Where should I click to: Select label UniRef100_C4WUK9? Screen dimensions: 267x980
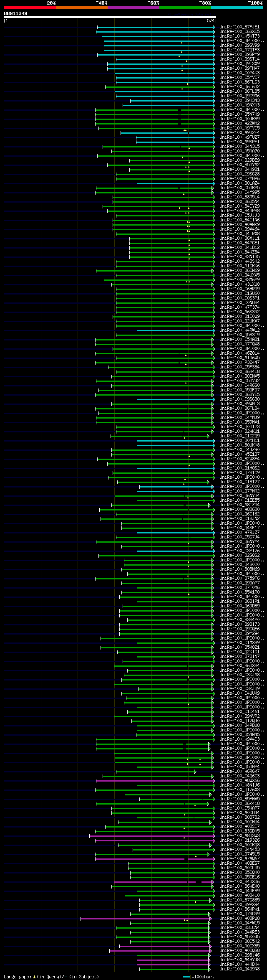pos(239,693)
